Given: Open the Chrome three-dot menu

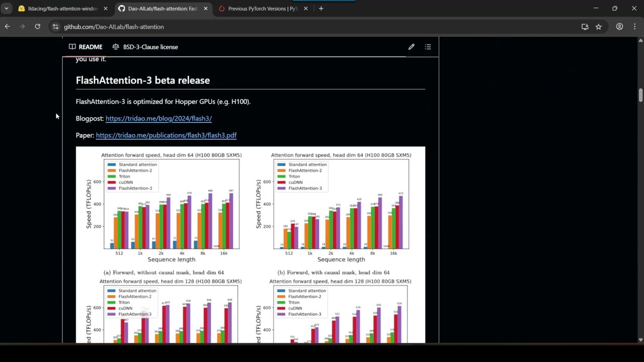Looking at the screenshot, I should coord(634,27).
